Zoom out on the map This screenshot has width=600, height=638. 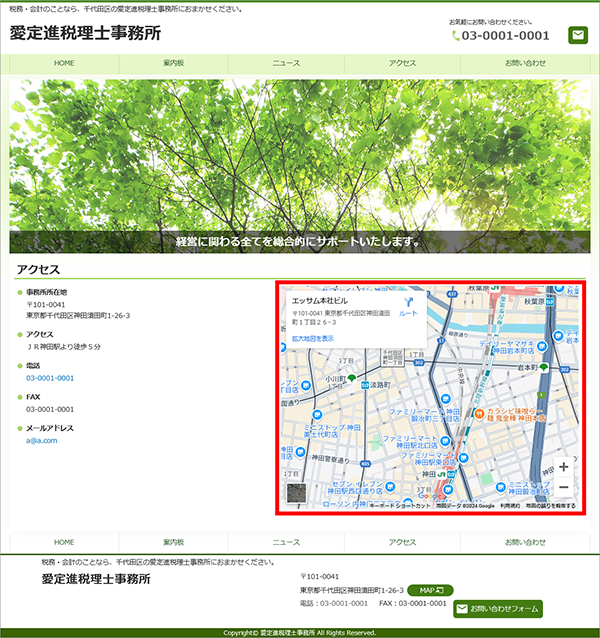coord(564,487)
